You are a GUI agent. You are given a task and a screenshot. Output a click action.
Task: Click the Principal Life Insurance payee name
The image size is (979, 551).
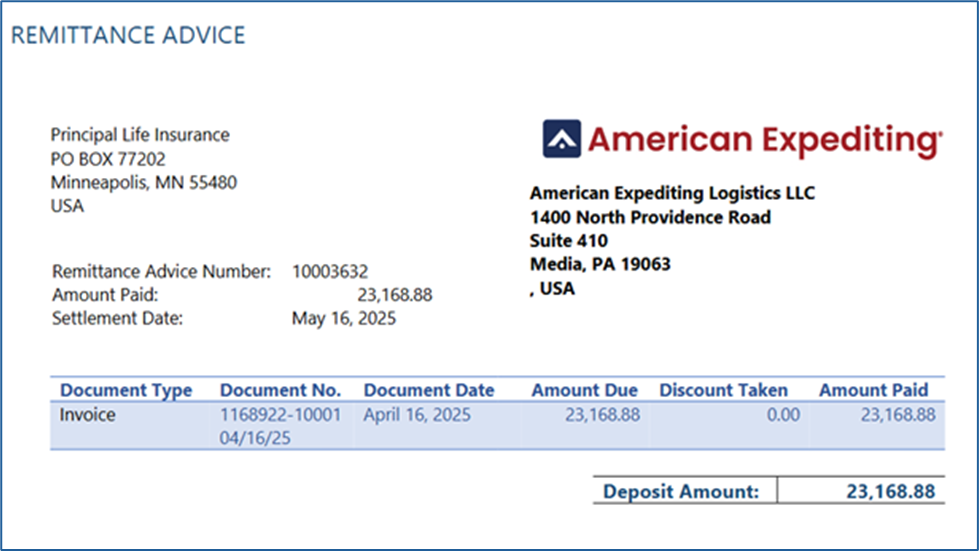tap(140, 135)
